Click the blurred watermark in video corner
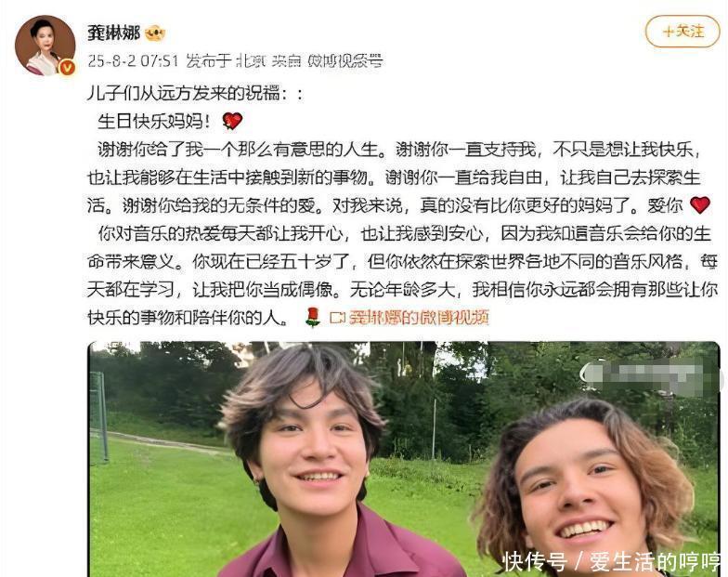Viewport: 728px width, 577px height. point(649,379)
